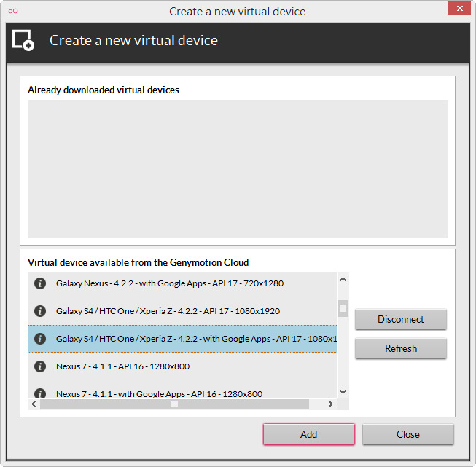Refresh the Genymotion Cloud device list
Screen dimensions: 476x467
pos(401,348)
